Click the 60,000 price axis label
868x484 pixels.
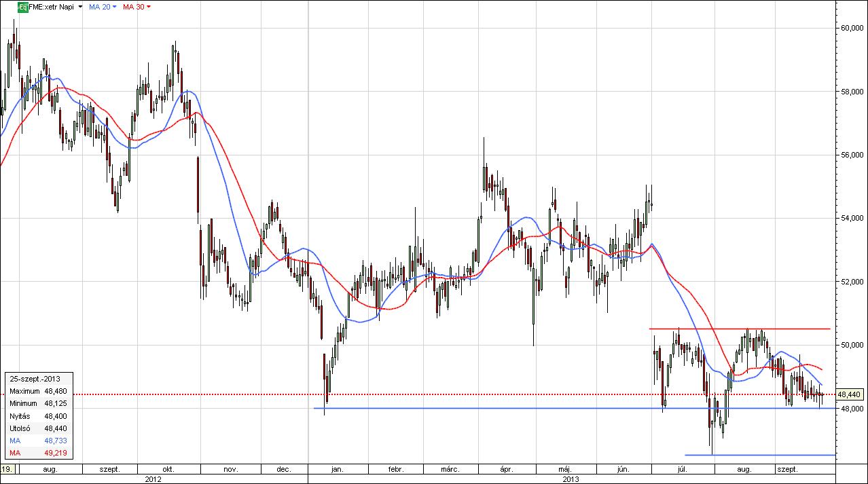pyautogui.click(x=852, y=28)
